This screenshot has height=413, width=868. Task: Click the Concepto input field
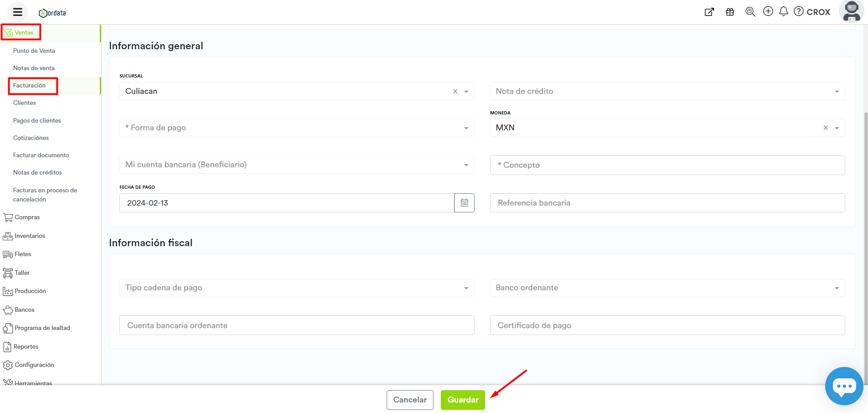pyautogui.click(x=667, y=165)
